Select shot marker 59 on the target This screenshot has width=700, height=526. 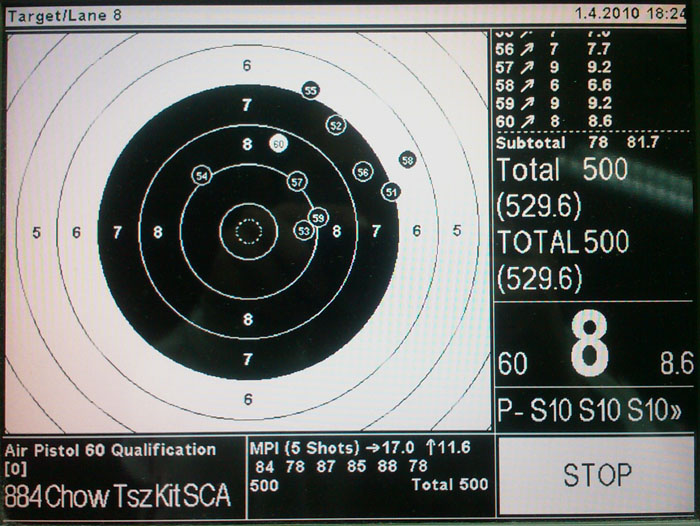point(318,218)
